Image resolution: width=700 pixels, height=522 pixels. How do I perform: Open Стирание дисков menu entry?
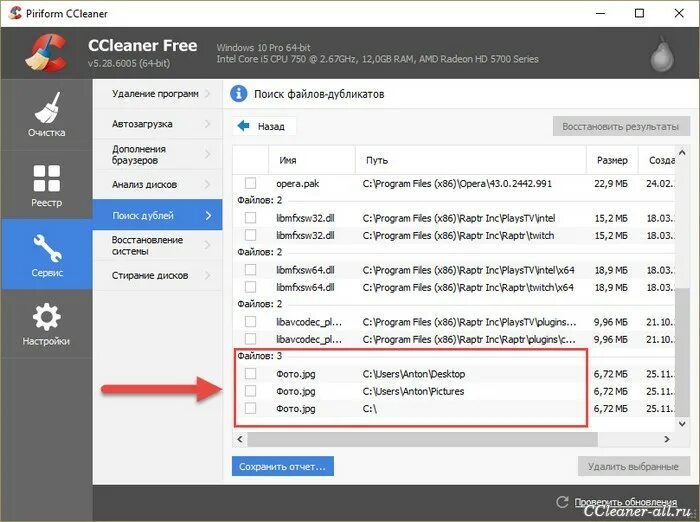tap(158, 276)
